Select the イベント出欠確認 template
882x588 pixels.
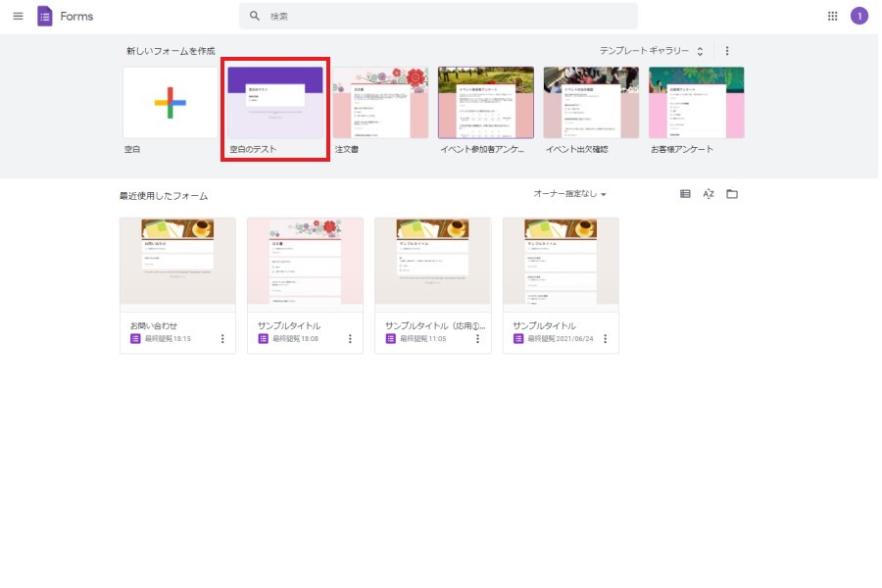tap(591, 103)
